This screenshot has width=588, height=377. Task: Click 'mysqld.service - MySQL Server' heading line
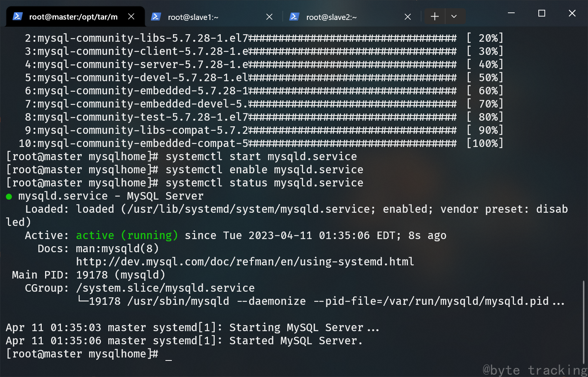click(105, 196)
